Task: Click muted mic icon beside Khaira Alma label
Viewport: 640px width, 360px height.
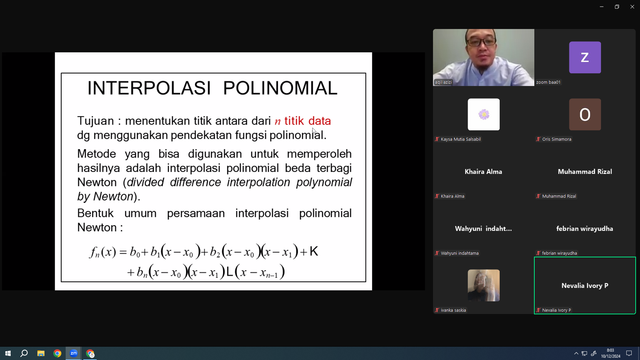Action: pos(437,196)
